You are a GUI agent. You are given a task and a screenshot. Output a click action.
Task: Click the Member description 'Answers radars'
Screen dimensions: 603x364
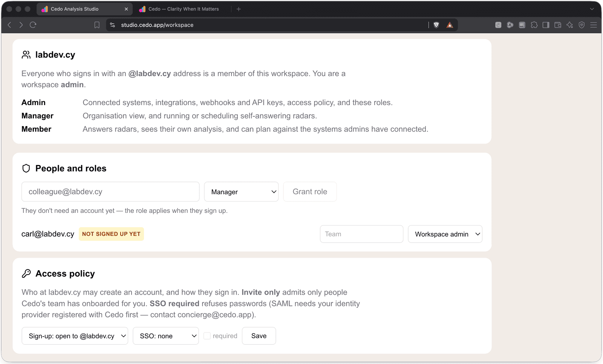[256, 129]
